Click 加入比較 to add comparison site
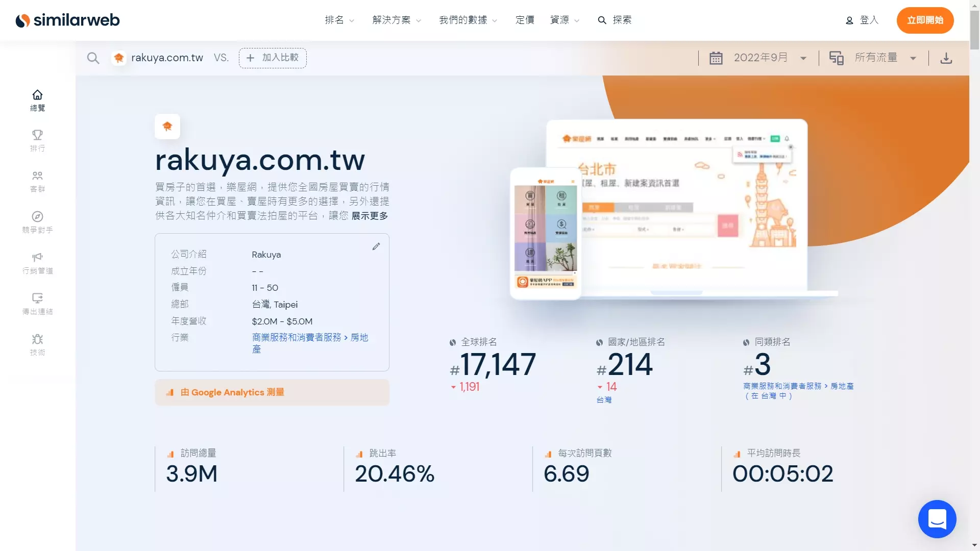 [273, 58]
